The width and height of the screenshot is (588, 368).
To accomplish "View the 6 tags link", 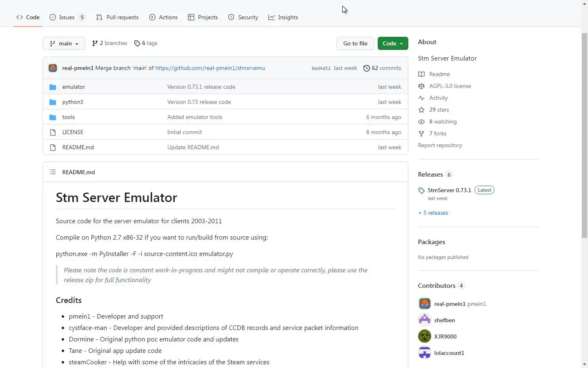I will point(146,43).
